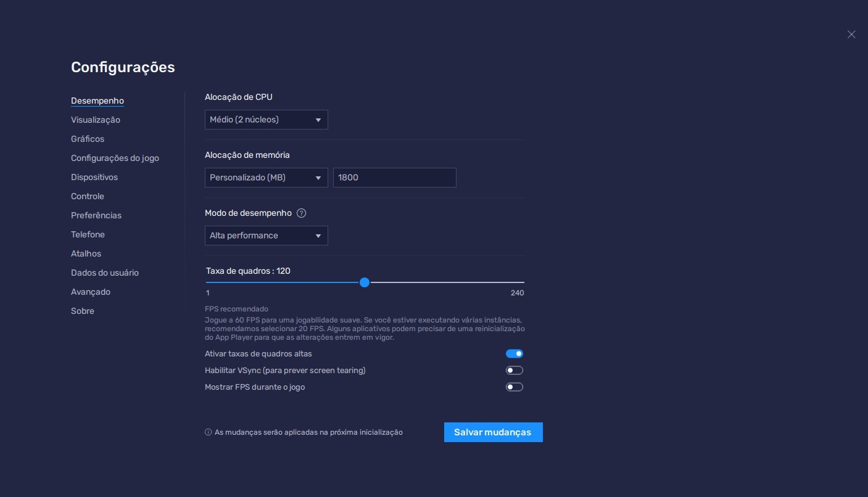Open the Atalhos section
The image size is (868, 497).
[x=86, y=253]
